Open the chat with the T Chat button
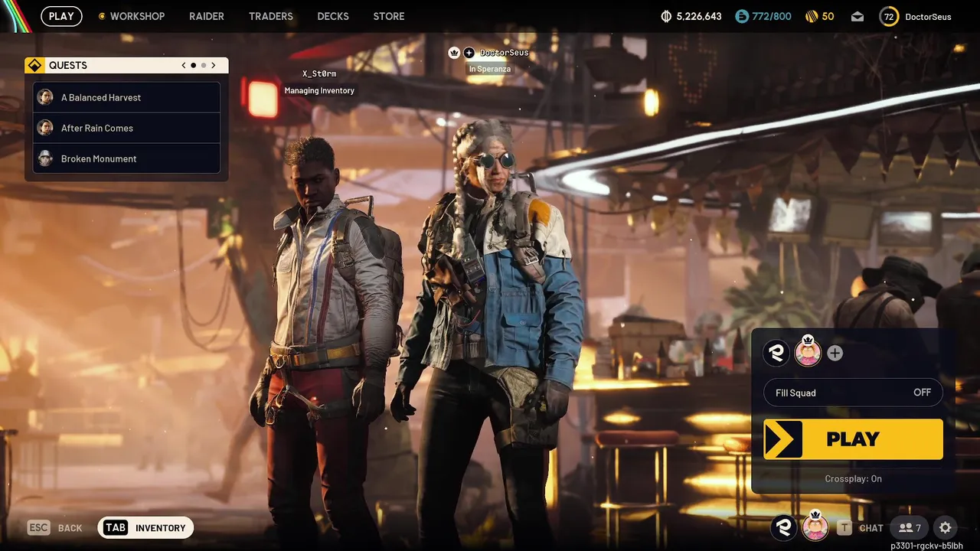Screen dimensions: 980x551 [860, 527]
